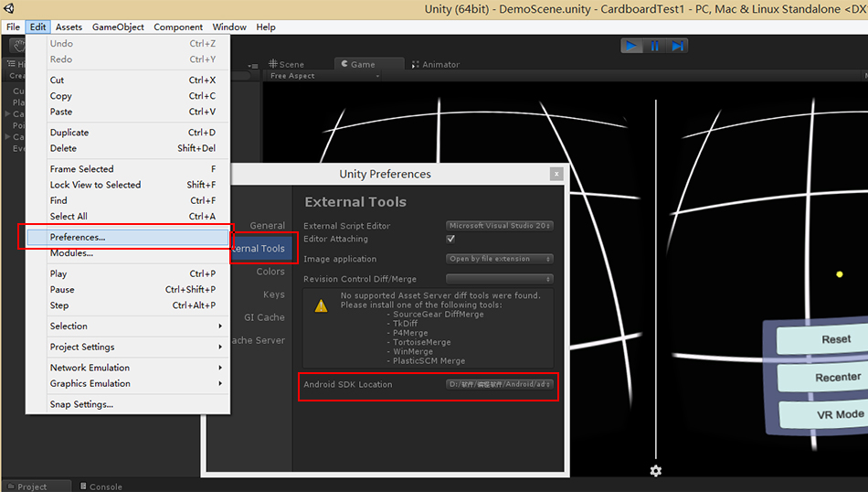Choose Find in the Edit menu
868x492 pixels.
(x=128, y=200)
